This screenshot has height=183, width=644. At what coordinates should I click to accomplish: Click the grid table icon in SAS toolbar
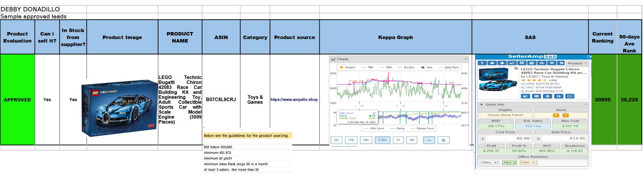522,63
